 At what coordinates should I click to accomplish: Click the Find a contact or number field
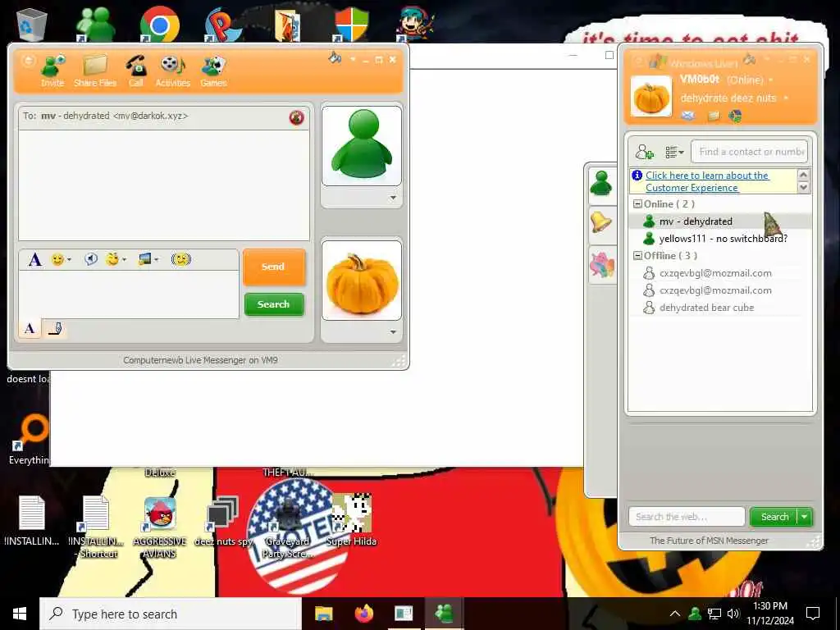coord(749,152)
